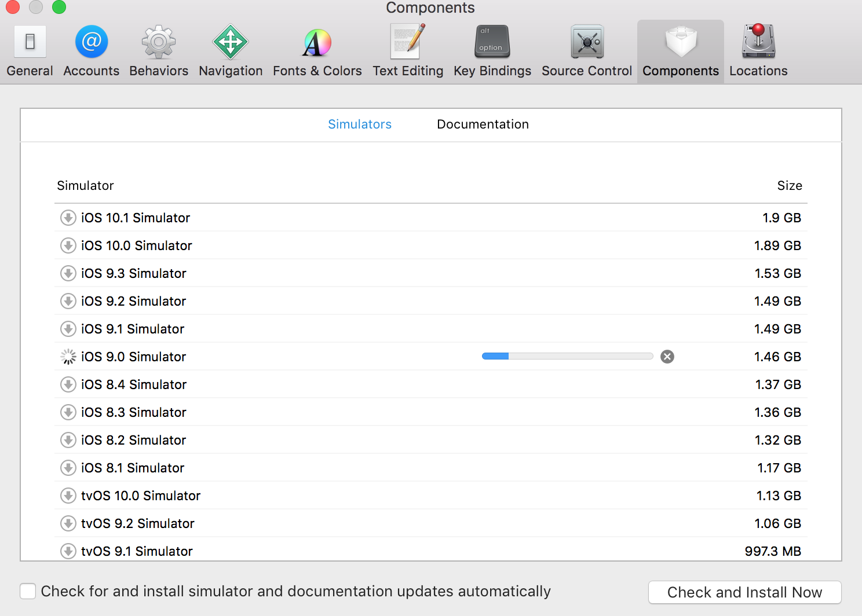Click the 1.37 GB size value
Image resolution: width=862 pixels, height=616 pixels.
click(x=778, y=385)
